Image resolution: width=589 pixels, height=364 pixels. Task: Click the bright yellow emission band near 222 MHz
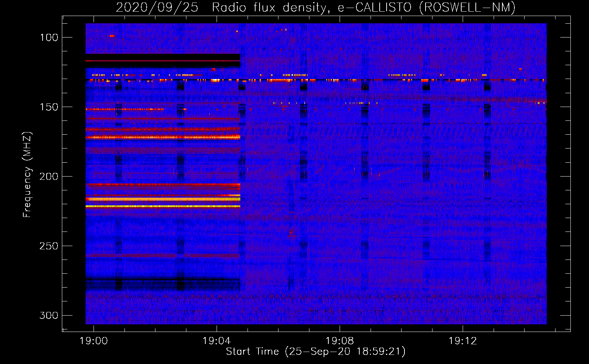[x=163, y=206]
